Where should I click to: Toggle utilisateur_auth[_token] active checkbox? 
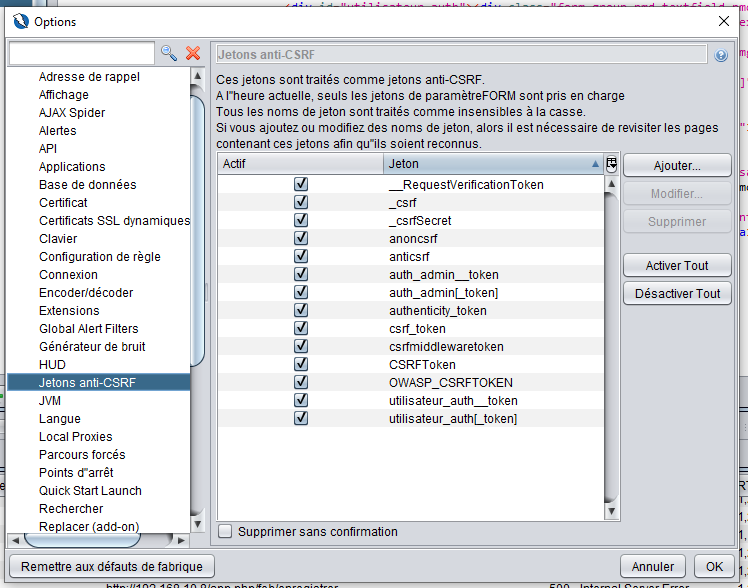(x=301, y=418)
